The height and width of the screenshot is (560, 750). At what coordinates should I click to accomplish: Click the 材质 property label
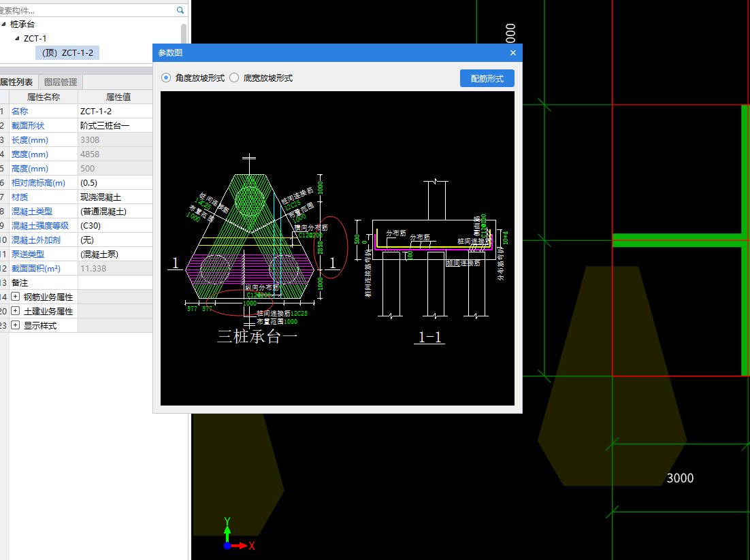20,197
